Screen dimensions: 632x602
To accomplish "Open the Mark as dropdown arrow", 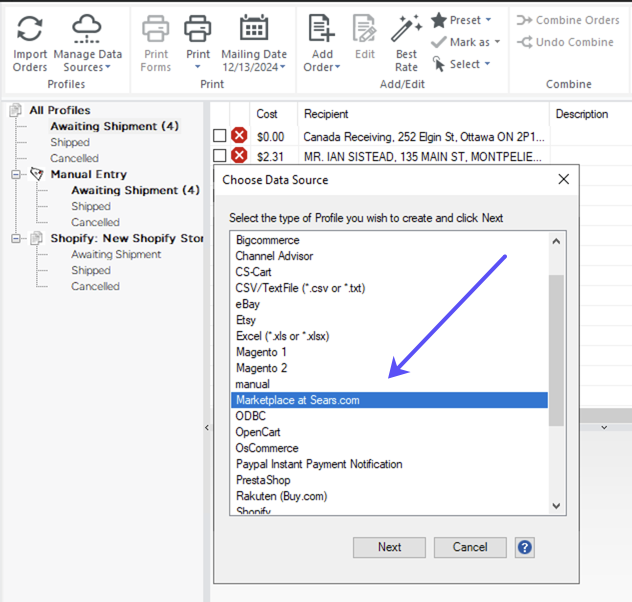I will click(x=497, y=42).
